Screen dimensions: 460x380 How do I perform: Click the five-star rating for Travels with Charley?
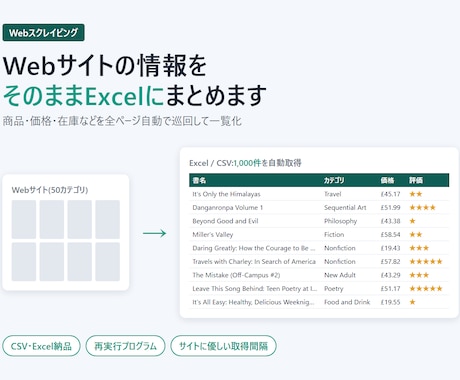tap(426, 262)
